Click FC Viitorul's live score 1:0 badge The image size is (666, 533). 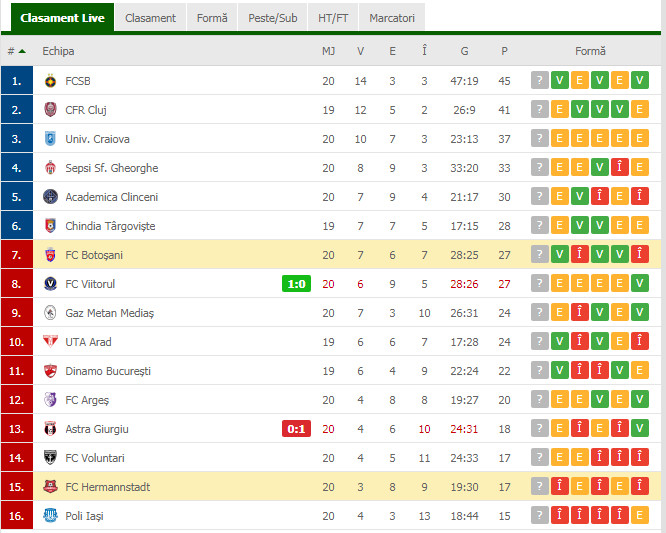296,284
